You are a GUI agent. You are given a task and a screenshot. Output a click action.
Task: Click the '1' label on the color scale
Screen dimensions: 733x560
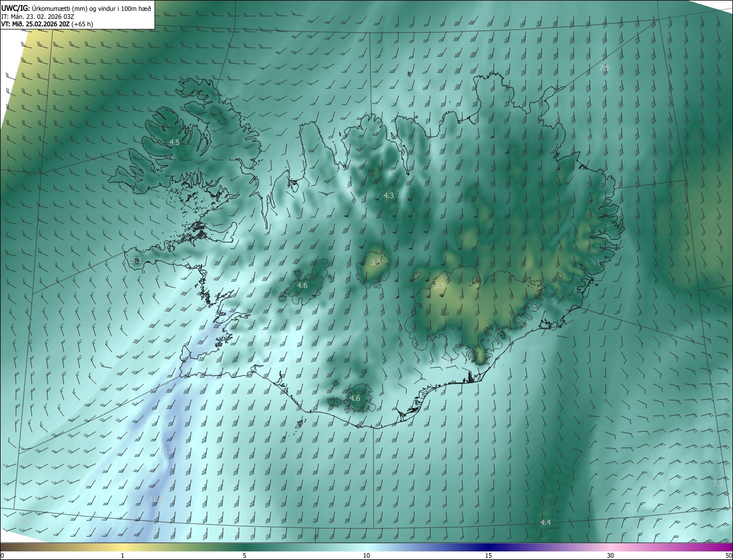123,555
